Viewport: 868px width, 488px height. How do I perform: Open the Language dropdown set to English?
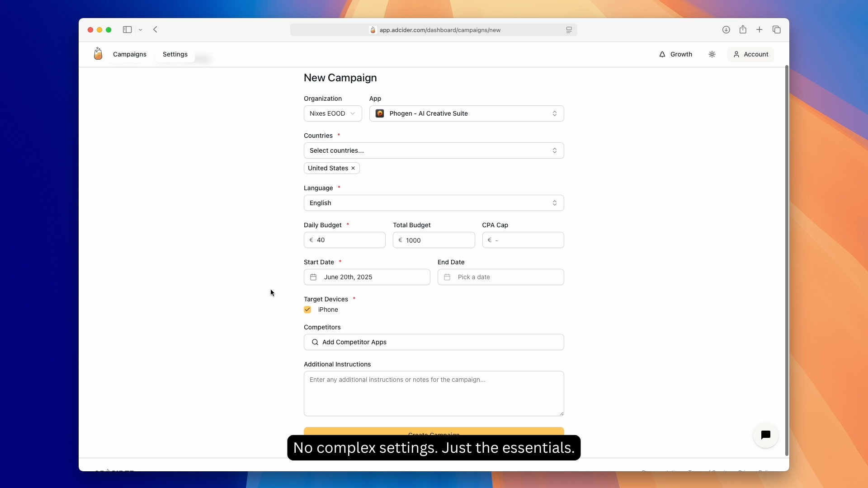coord(434,203)
